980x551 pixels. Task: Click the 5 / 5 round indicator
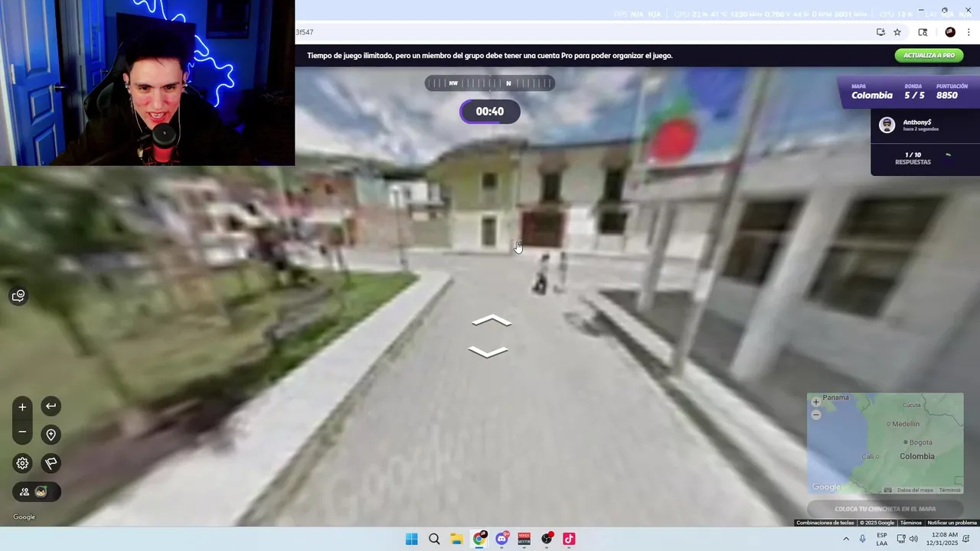tap(914, 96)
